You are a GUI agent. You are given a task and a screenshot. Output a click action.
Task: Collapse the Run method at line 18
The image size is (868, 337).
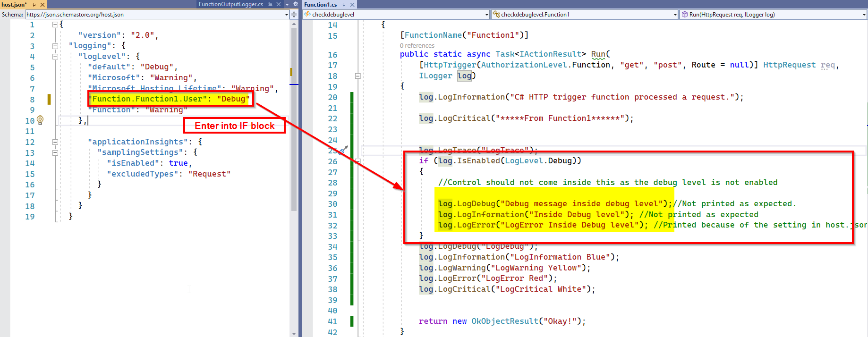pos(357,76)
